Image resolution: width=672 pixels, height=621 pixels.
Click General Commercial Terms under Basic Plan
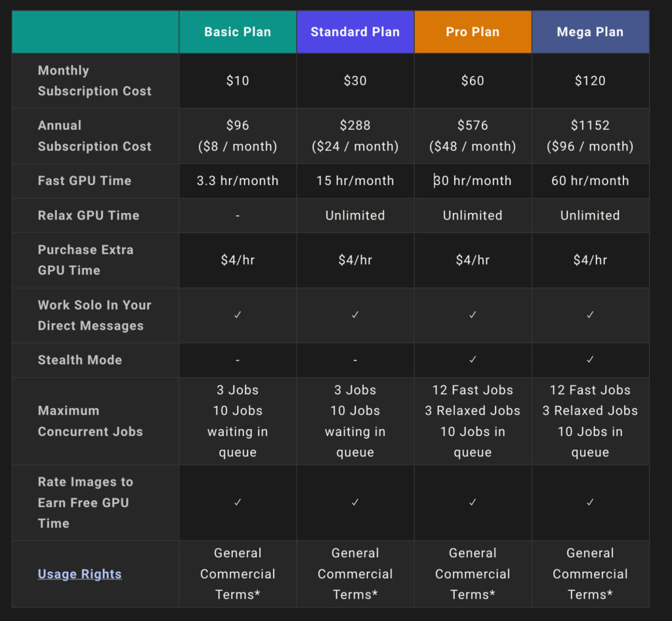[x=238, y=574]
